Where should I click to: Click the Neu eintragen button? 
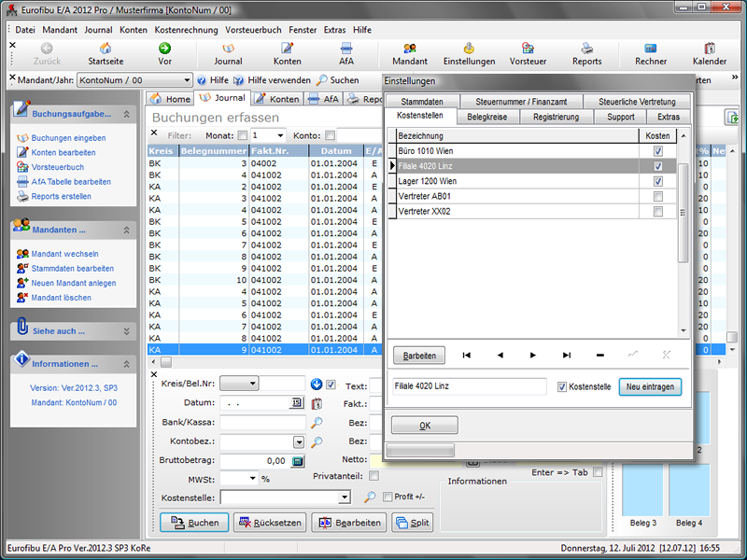pos(650,386)
